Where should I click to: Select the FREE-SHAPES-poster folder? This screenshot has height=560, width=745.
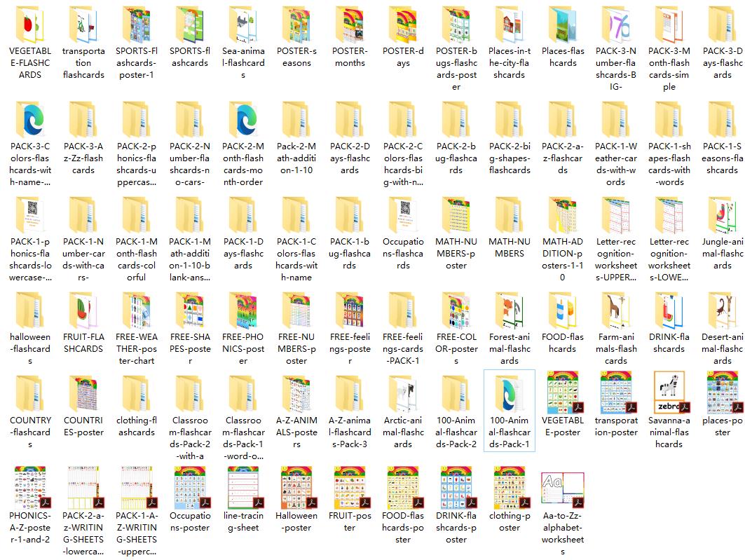pyautogui.click(x=190, y=311)
